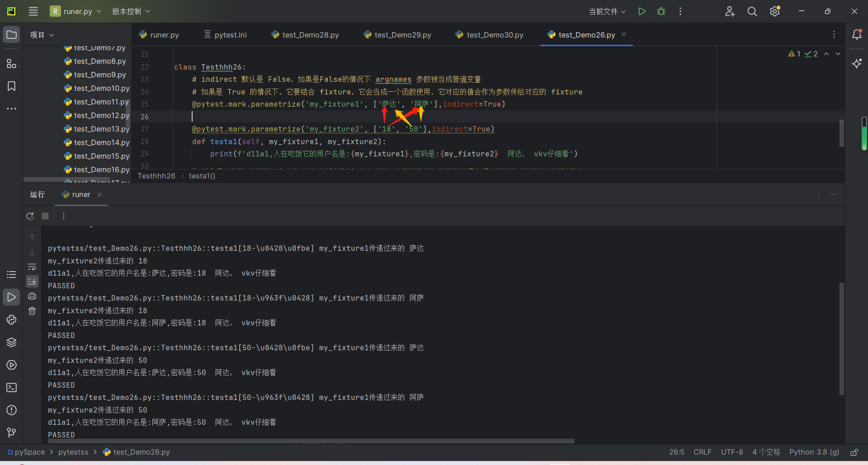Click pytestss in navigation bar
This screenshot has width=868, height=465.
(x=73, y=452)
